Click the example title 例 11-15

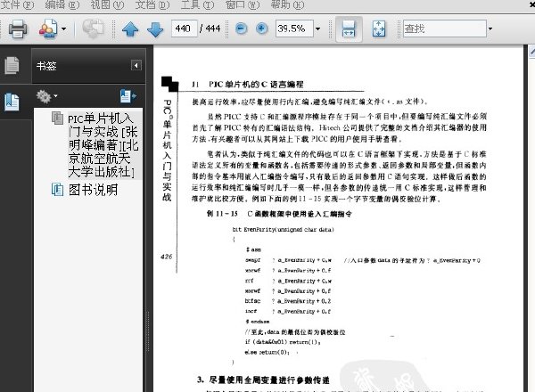[279, 214]
